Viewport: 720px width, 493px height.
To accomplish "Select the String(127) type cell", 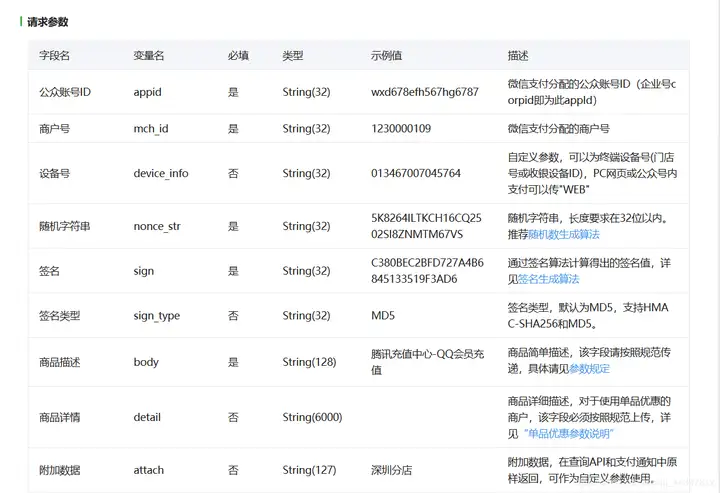I will pos(309,470).
